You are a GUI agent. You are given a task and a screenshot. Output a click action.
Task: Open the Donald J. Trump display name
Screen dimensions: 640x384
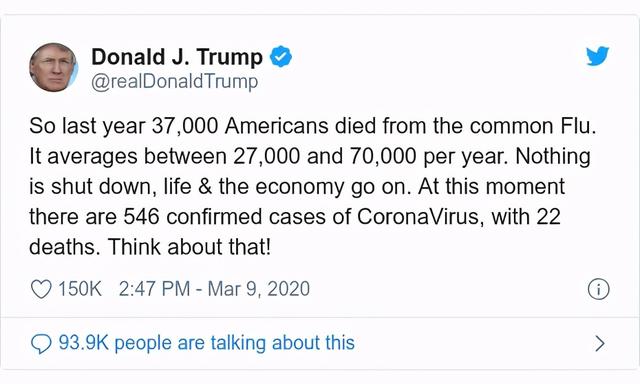tap(177, 57)
